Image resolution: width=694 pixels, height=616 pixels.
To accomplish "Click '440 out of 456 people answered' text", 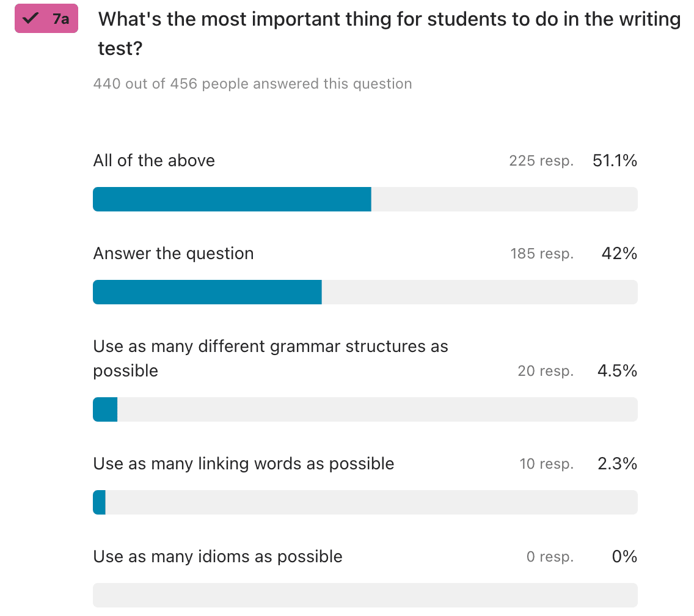I will click(x=252, y=84).
